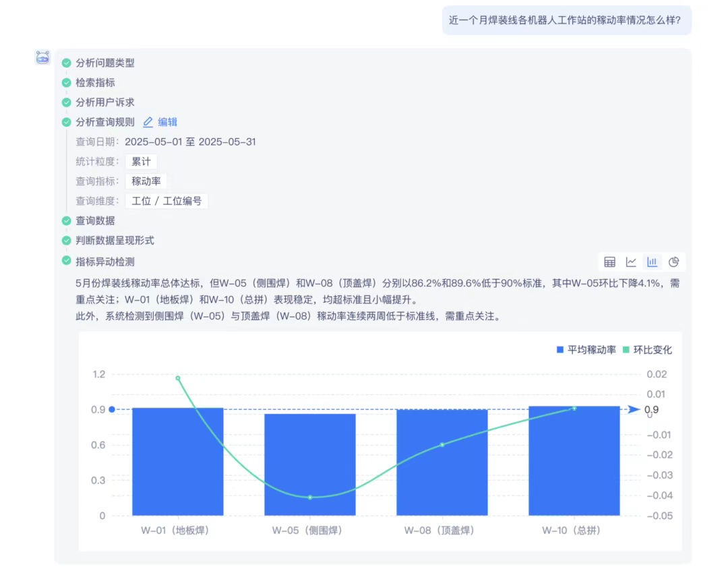
Task: Click the line point above W-01
Action: (x=178, y=378)
